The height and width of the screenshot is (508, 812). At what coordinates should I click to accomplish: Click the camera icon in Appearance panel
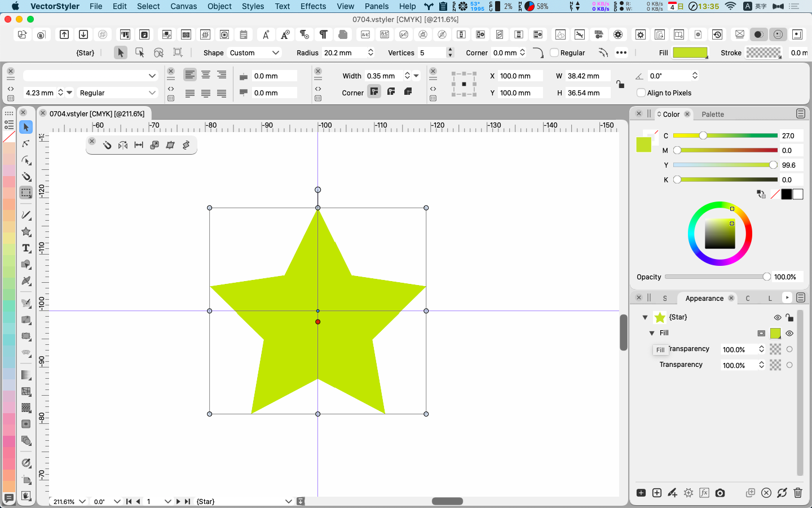pyautogui.click(x=720, y=493)
